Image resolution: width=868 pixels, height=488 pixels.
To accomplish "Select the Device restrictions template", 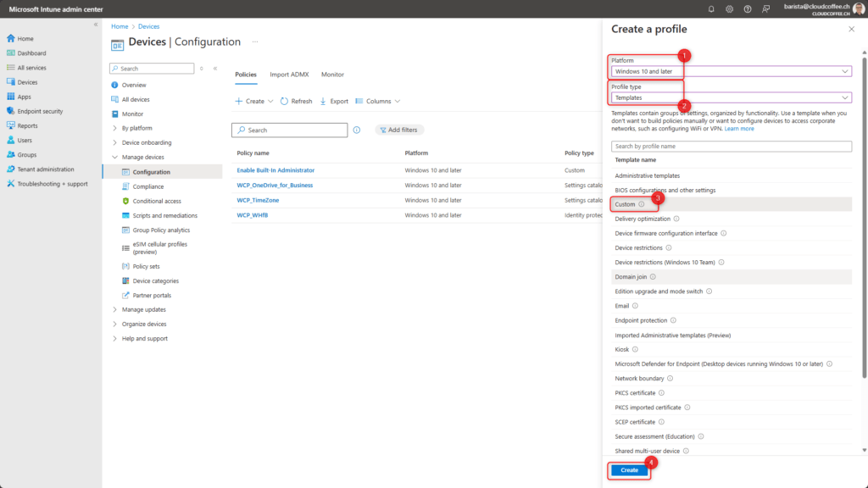I will tap(731, 248).
